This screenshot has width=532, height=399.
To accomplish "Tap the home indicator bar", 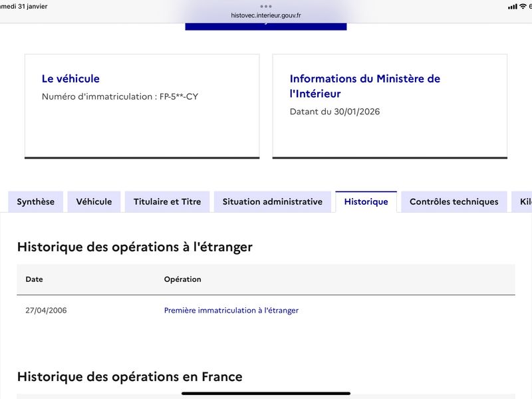I will tap(266, 394).
